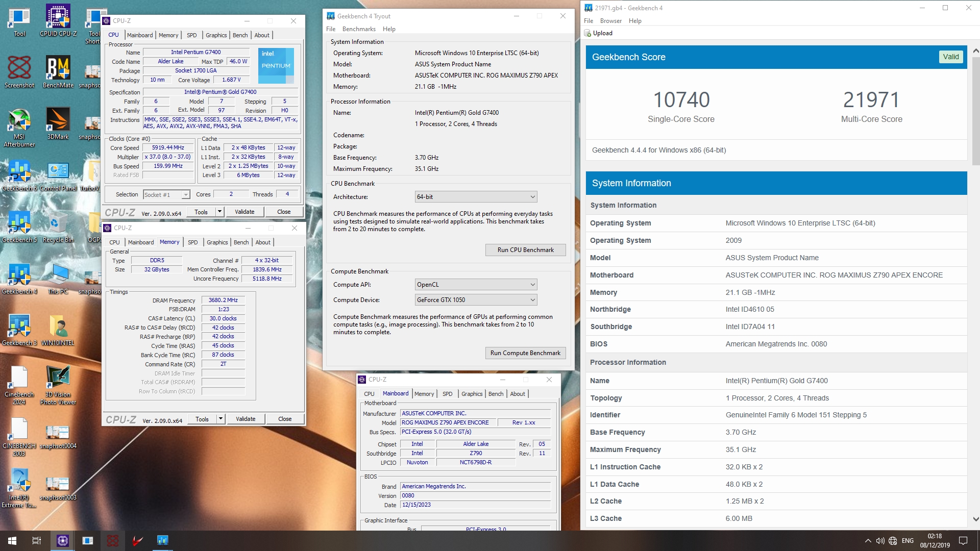Open Geekbench 3 desktop icon
The width and height of the screenshot is (980, 551).
coord(19,330)
